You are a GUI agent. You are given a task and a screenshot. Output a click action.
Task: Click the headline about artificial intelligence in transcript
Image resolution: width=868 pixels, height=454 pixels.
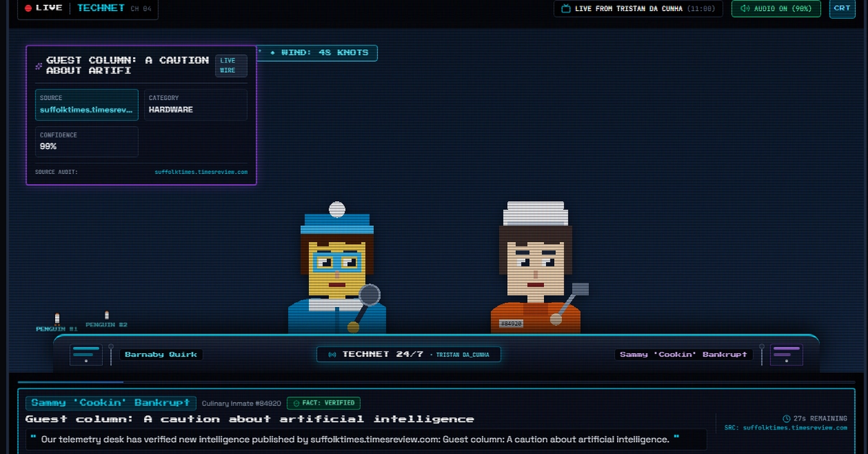[x=250, y=419]
